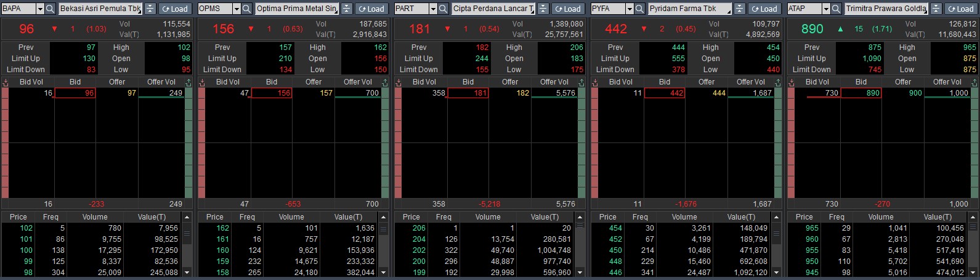
Task: Click the split-view icon beside Pyridam Farma Tbk
Action: [x=739, y=9]
